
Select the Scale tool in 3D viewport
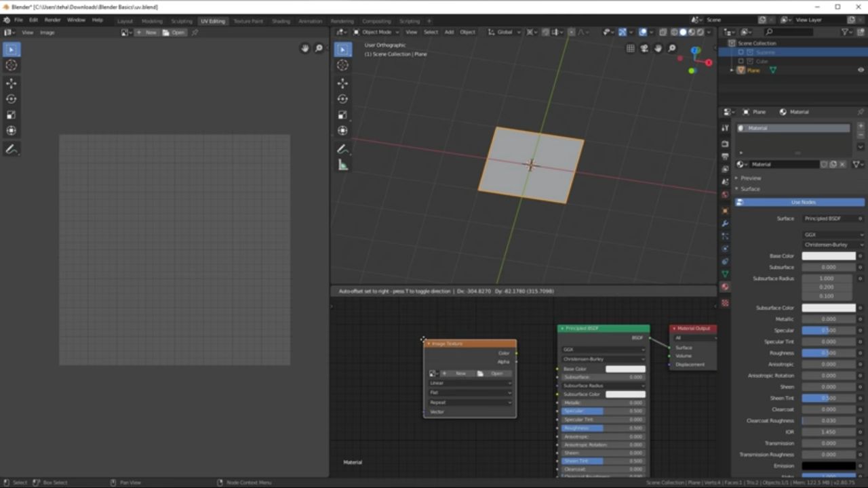(342, 115)
